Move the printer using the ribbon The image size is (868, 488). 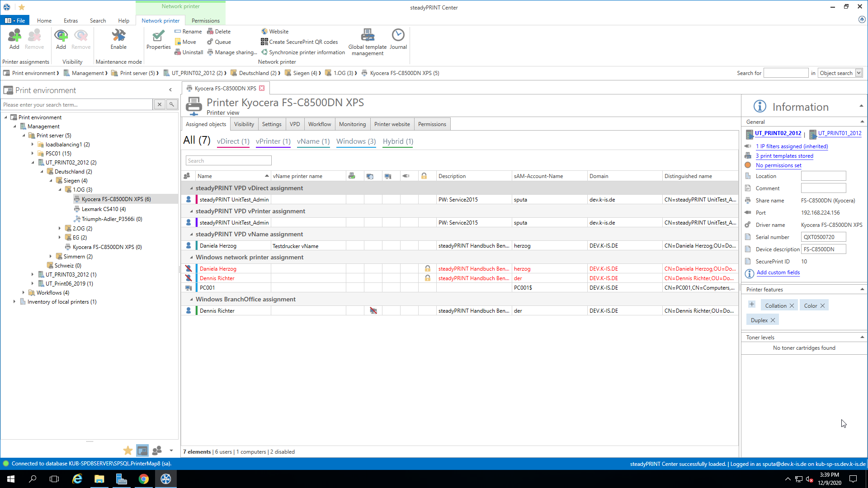point(185,42)
